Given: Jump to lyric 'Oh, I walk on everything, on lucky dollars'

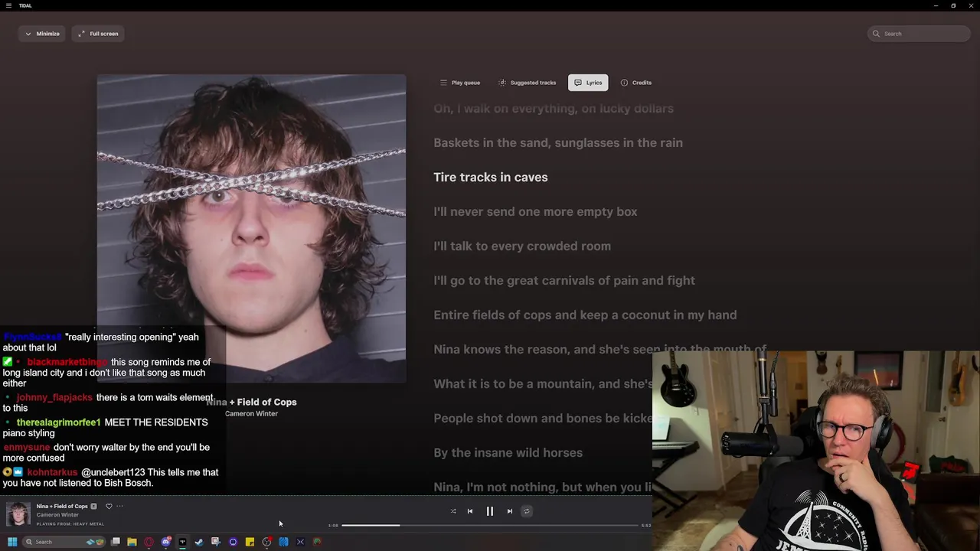Looking at the screenshot, I should [x=554, y=109].
